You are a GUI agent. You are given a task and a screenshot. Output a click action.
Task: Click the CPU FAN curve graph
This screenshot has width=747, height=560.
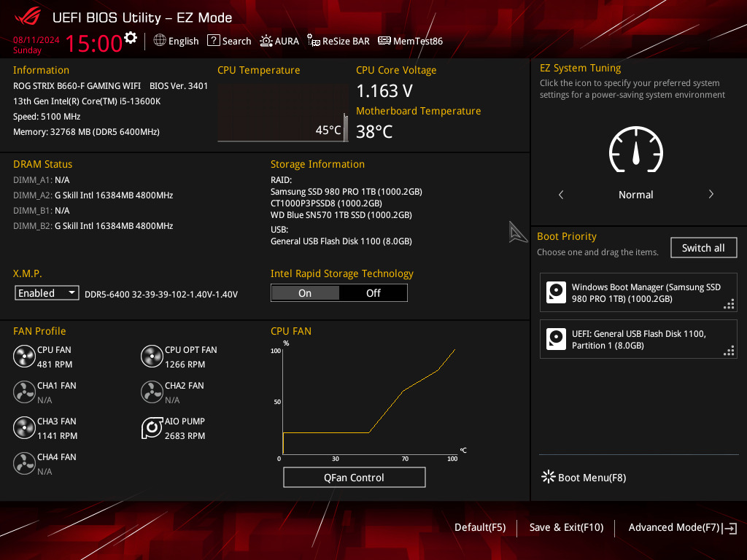(369, 401)
